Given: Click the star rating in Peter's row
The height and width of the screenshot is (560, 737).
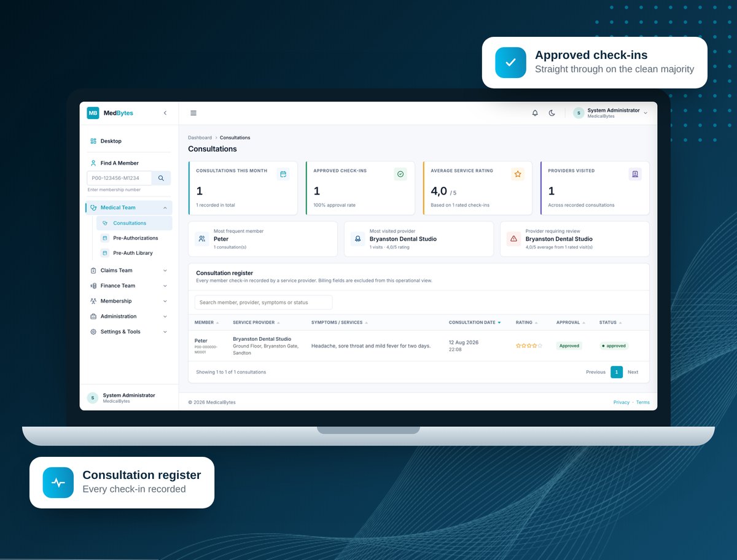Looking at the screenshot, I should tap(529, 346).
